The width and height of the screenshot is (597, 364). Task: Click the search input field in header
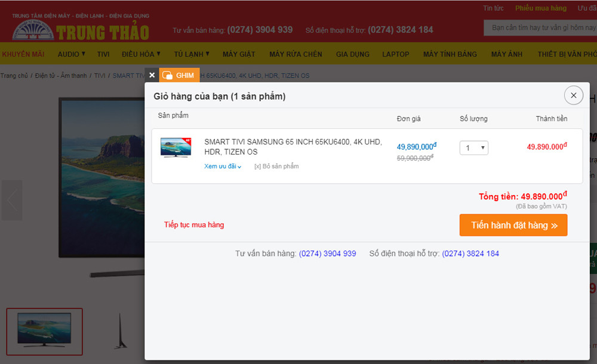point(540,28)
